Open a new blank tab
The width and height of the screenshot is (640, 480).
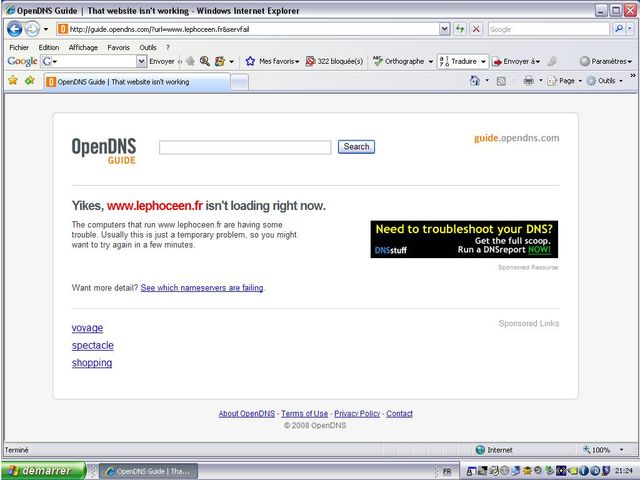240,82
